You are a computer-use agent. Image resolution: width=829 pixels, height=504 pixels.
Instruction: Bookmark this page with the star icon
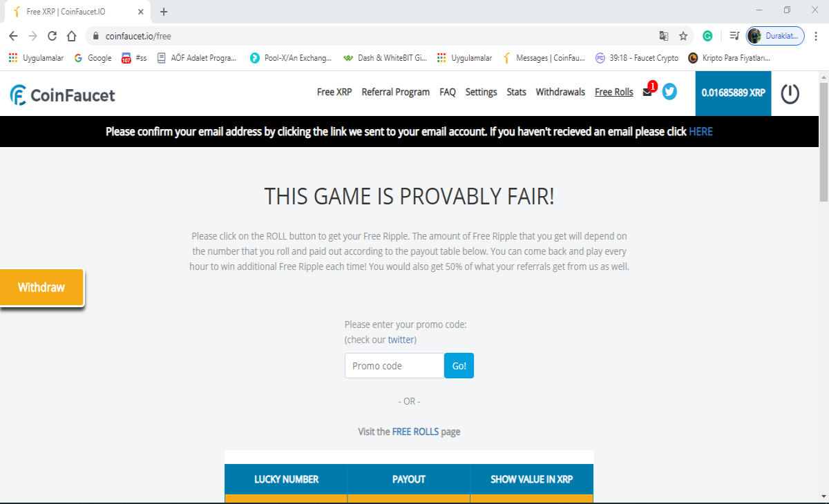[x=683, y=36]
